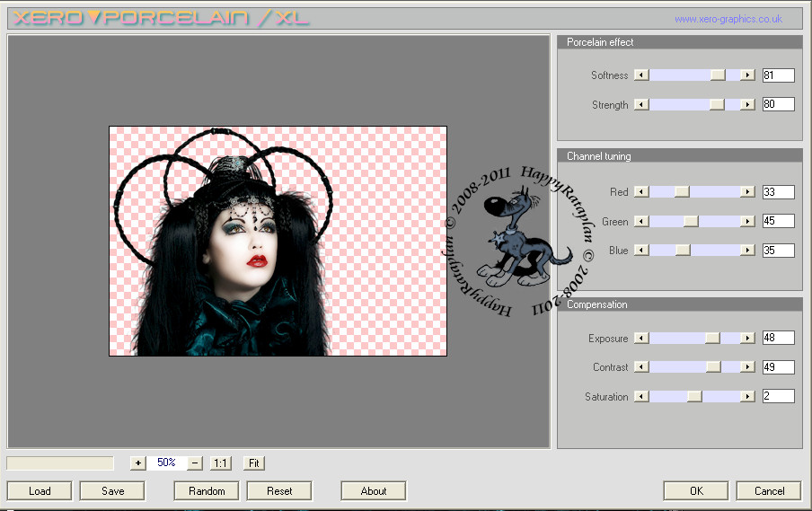Click the Softness right arrow
Screen dimensions: 812x511
[x=747, y=75]
